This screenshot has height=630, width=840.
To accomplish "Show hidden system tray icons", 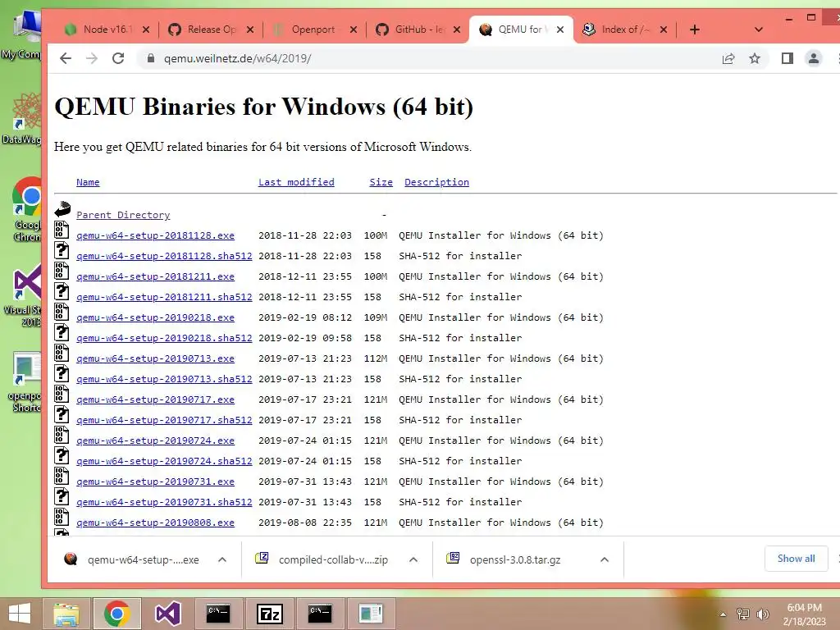I will (723, 614).
